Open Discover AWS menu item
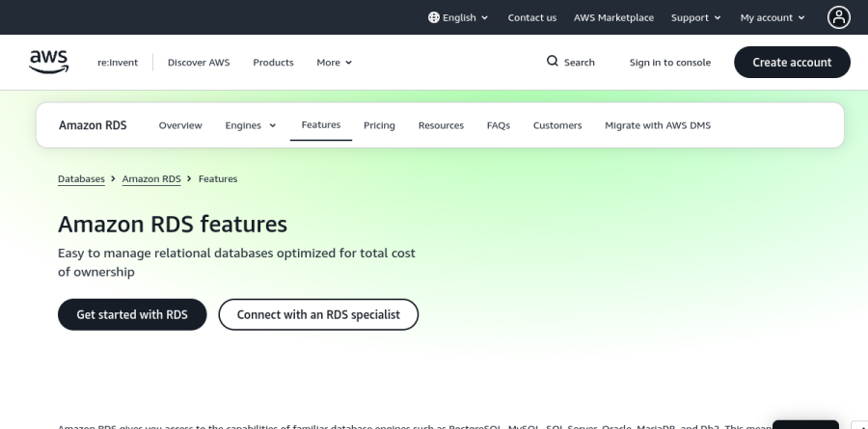Viewport: 868px width, 429px height. [x=199, y=63]
